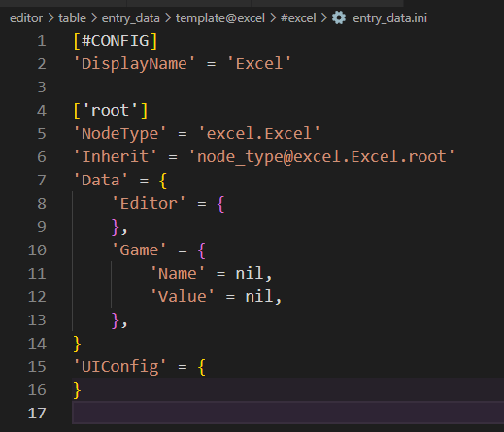Expand the entry_data breadcrumb folder
The width and height of the screenshot is (504, 432).
(x=131, y=18)
